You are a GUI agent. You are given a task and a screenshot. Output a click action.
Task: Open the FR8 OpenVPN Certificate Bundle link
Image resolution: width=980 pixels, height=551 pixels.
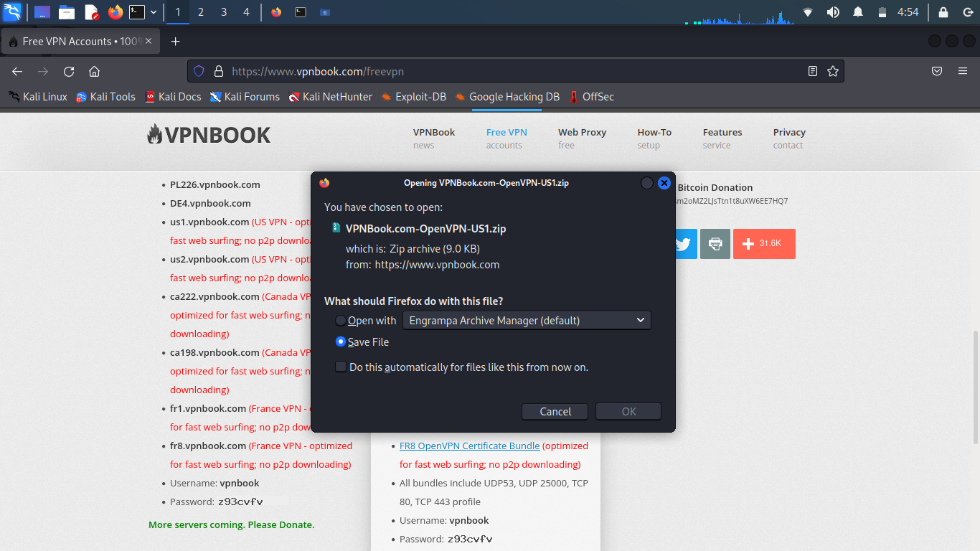(x=469, y=446)
